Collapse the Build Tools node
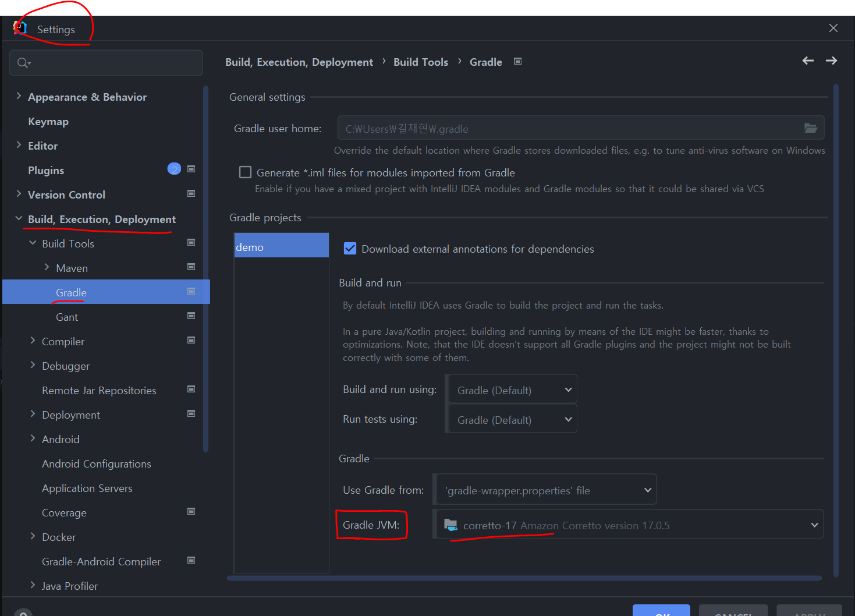This screenshot has height=616, width=855. tap(33, 243)
